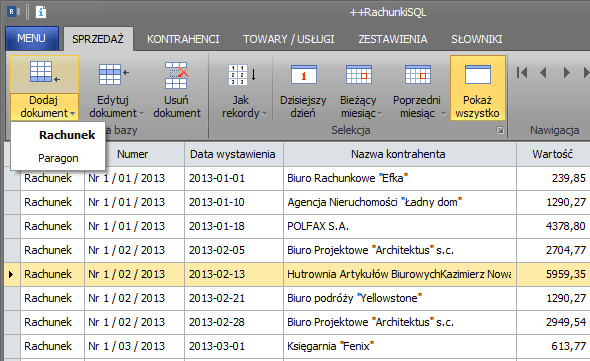590x361 pixels.
Task: Expand the Bieżący miesiąc dropdown arrow
Action: pos(380,113)
